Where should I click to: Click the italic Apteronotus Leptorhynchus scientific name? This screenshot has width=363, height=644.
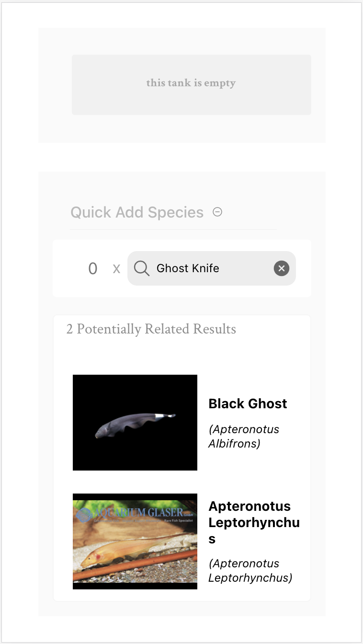pyautogui.click(x=250, y=570)
